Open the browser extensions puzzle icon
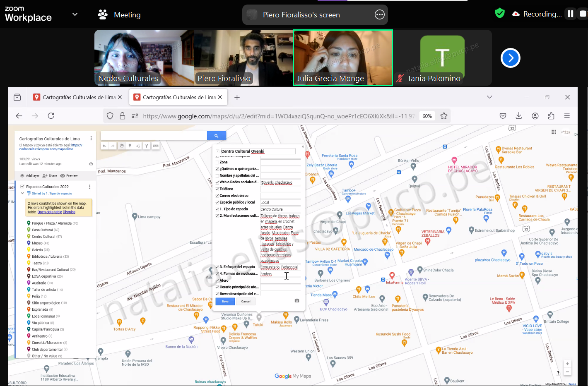This screenshot has width=588, height=386. click(x=551, y=116)
